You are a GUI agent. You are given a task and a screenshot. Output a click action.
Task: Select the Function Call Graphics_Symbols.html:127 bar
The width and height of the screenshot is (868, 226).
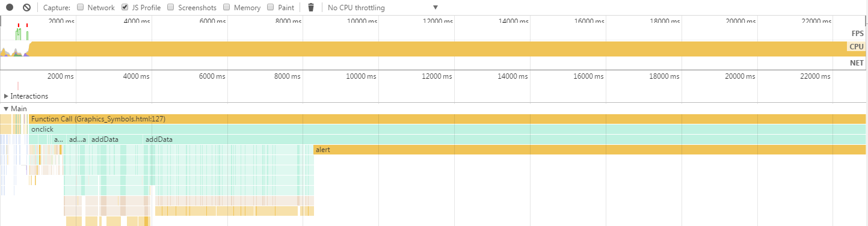coord(448,119)
